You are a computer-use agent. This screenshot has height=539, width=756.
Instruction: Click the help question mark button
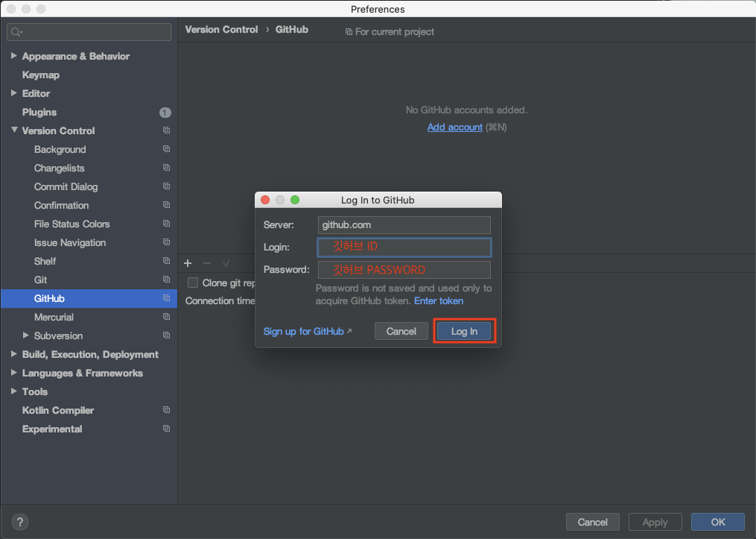(20, 522)
